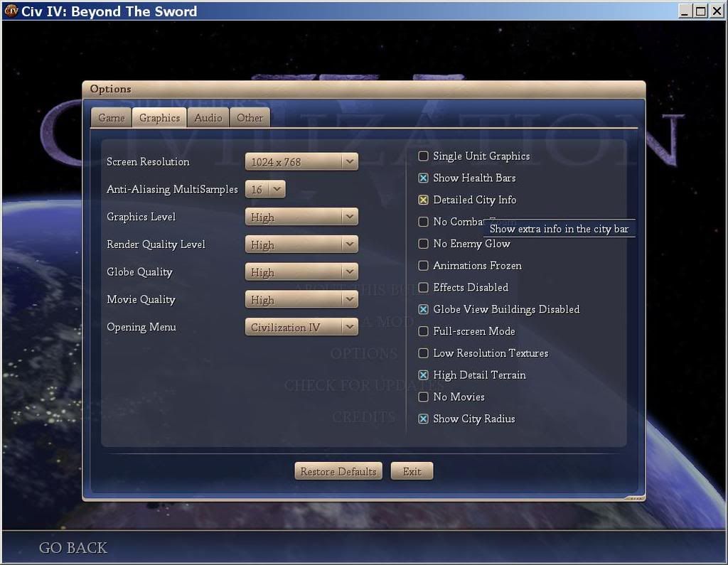Click the Options dialog title bar
This screenshot has height=565, width=728.
pos(363,89)
